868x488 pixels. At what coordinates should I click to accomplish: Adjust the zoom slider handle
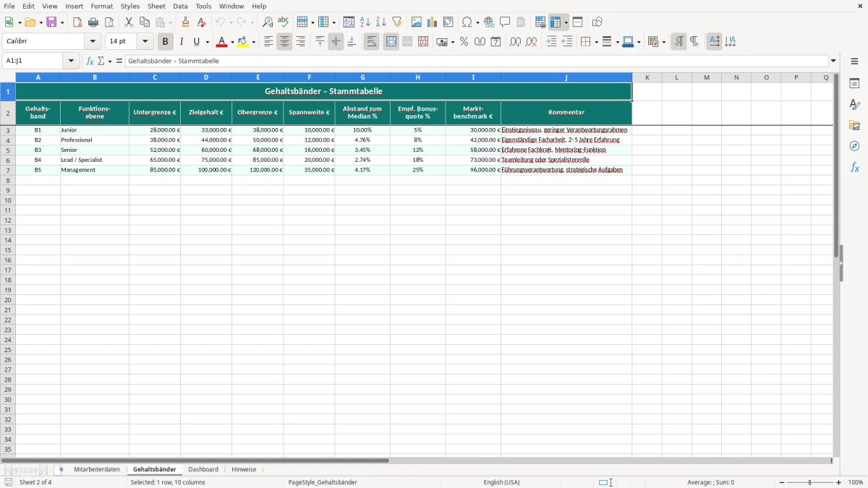tap(810, 482)
